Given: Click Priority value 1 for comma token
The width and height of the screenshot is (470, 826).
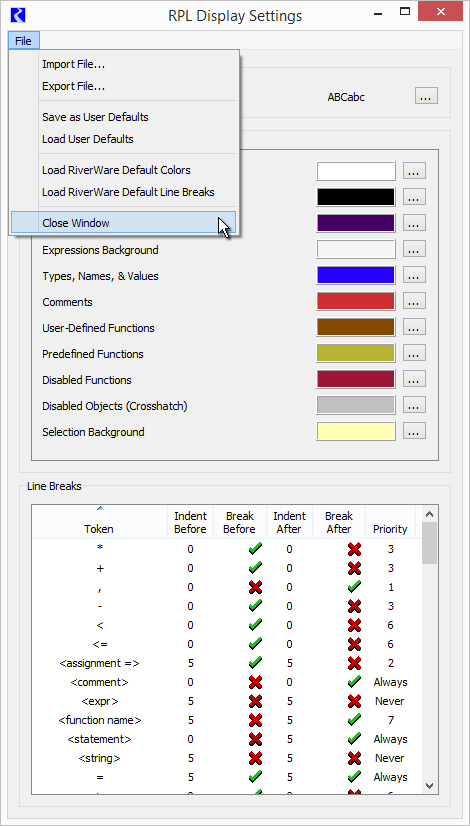Looking at the screenshot, I should click(390, 587).
